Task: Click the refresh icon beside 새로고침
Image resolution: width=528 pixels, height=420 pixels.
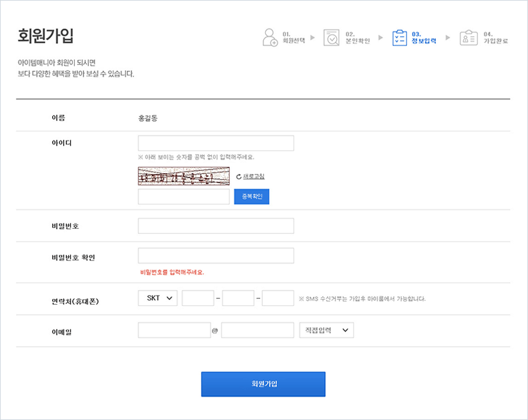Action: (238, 176)
